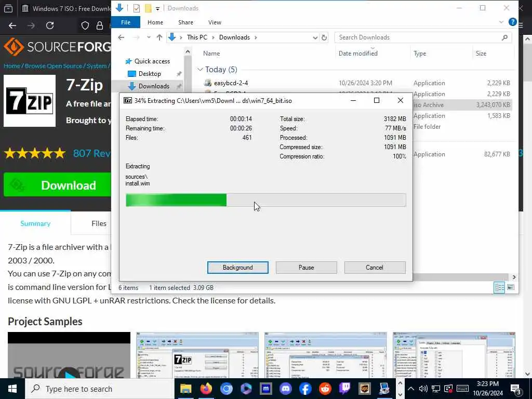The image size is (532, 399).
Task: Click Home breadcrumb link on SourceForge
Action: [12, 66]
